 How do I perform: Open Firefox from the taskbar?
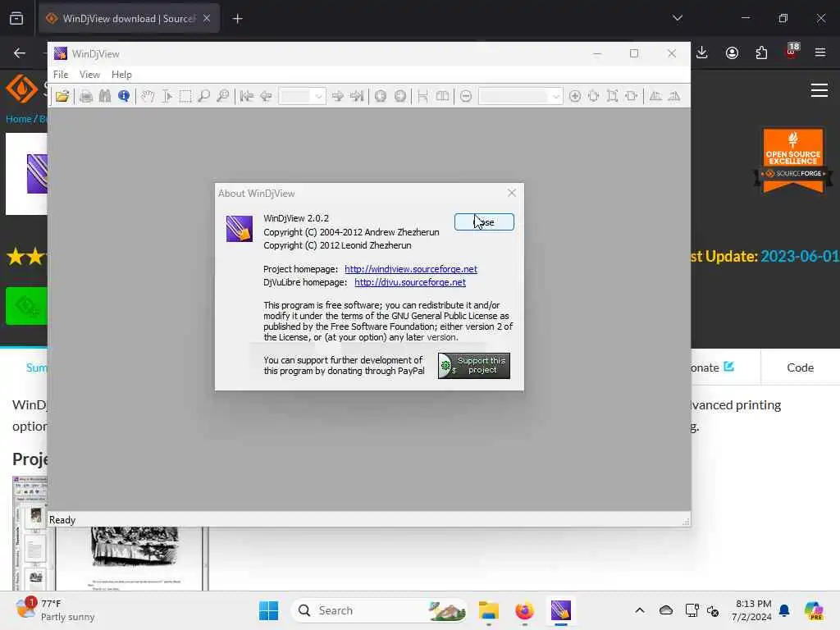pyautogui.click(x=524, y=610)
